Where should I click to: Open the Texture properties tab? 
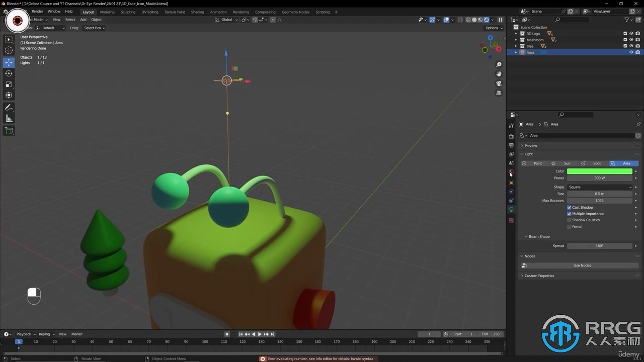pos(511,220)
